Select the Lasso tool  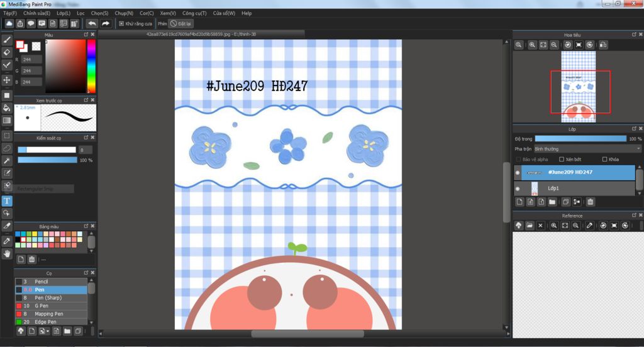[x=7, y=148]
